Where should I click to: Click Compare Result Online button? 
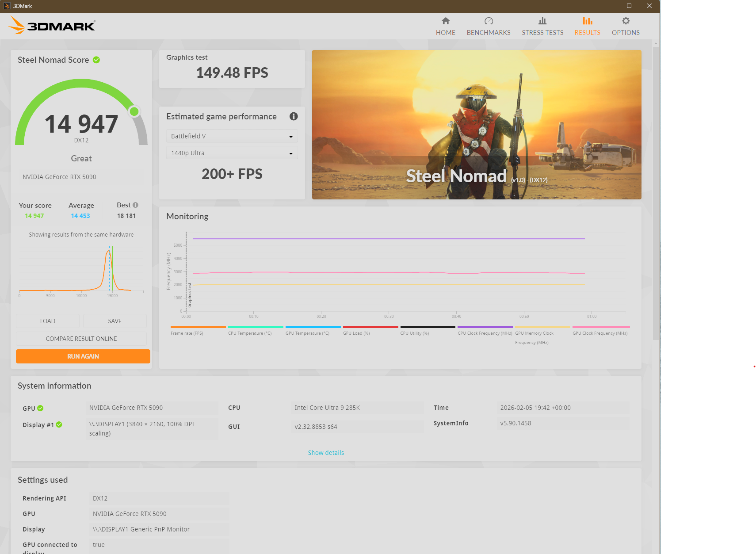(81, 339)
